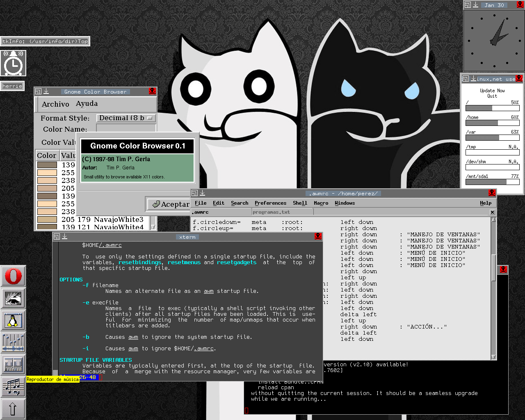Click the down-arrow icon on the Jan 30 clock title bar

475,5
